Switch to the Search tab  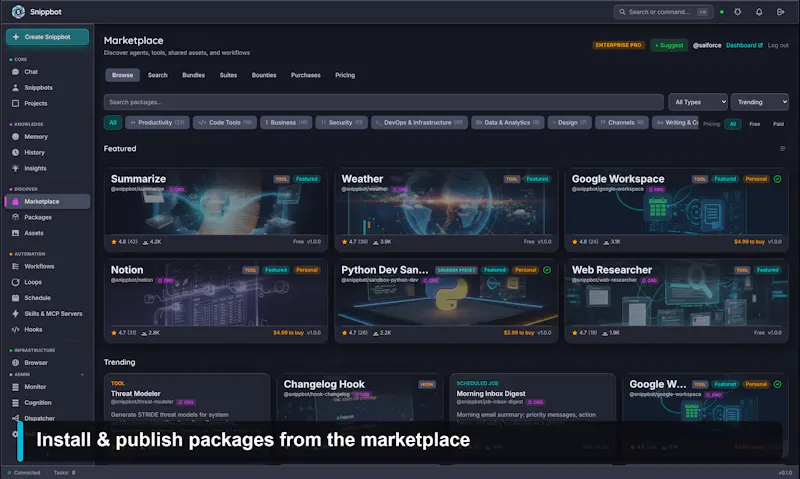click(158, 75)
